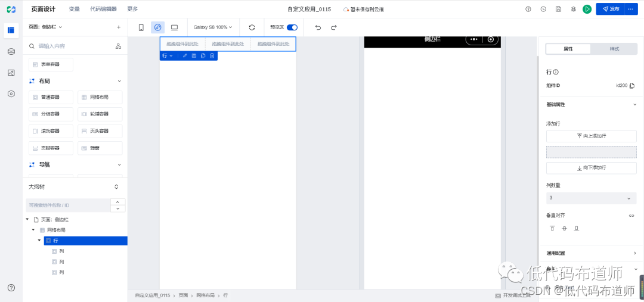Viewport: 644px width, 302px height.
Task: Expand the 通用配置 section
Action: tap(634, 253)
